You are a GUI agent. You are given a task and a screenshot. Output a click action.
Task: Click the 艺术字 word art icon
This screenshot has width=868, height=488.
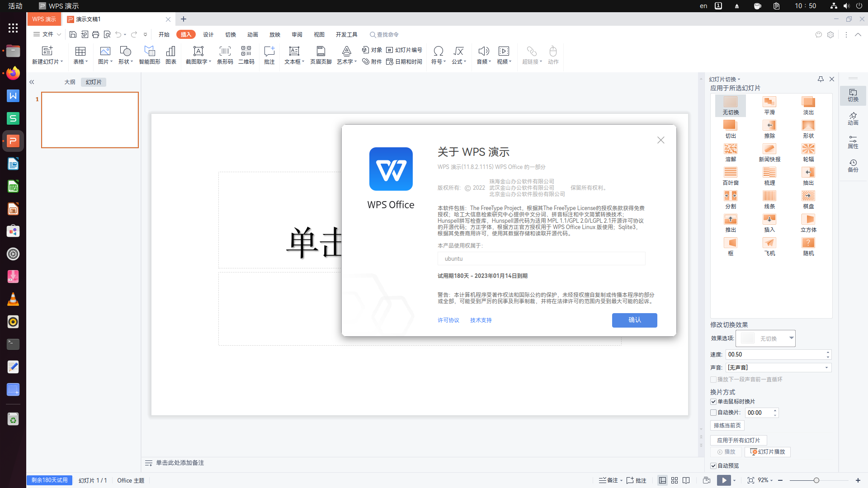(346, 51)
